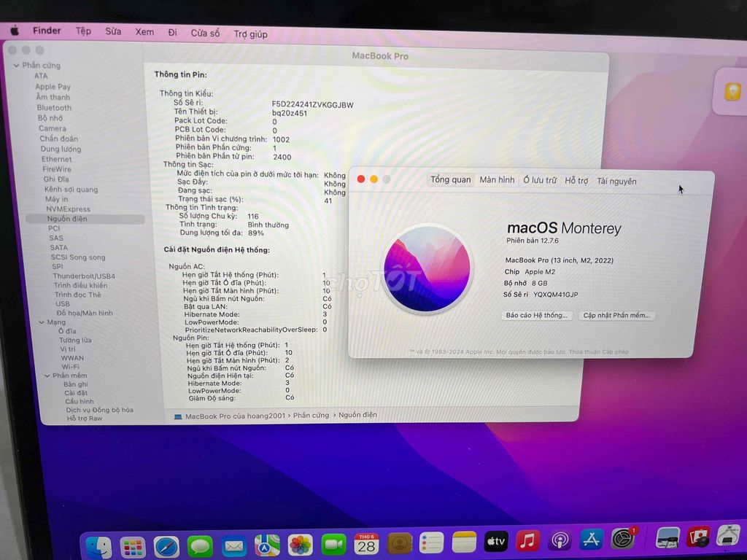This screenshot has height=560, width=747.
Task: Open App Store from the Dock
Action: pos(591,539)
